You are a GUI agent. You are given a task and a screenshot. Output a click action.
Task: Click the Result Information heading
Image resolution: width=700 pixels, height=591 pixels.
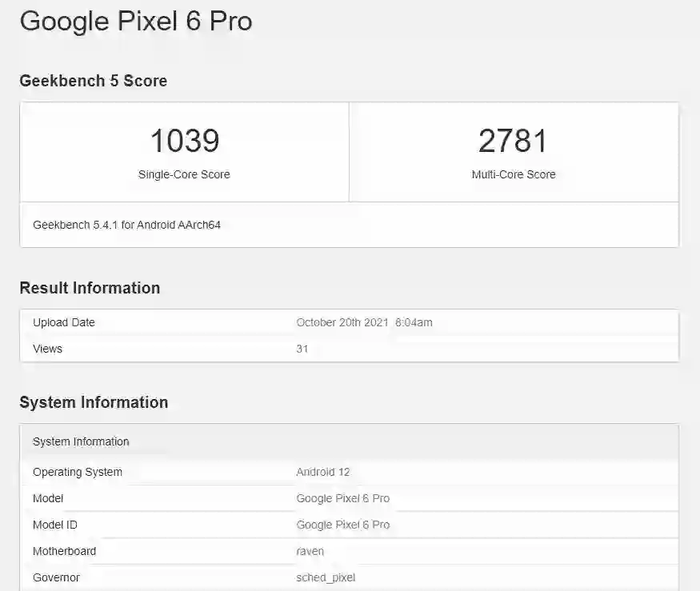point(90,288)
